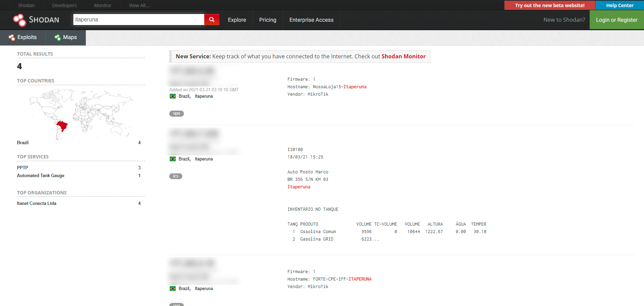Go to the Explore page
The width and height of the screenshot is (644, 306).
click(237, 20)
